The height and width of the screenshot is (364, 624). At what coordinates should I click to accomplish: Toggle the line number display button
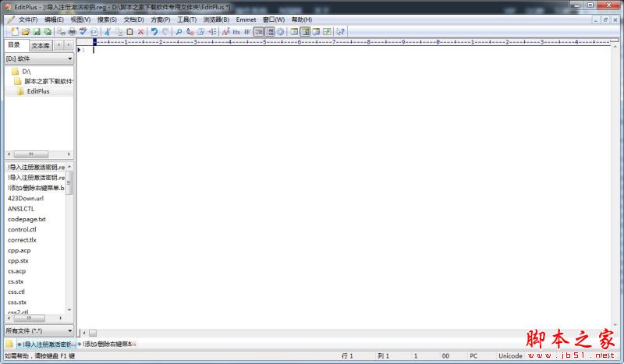[x=270, y=31]
